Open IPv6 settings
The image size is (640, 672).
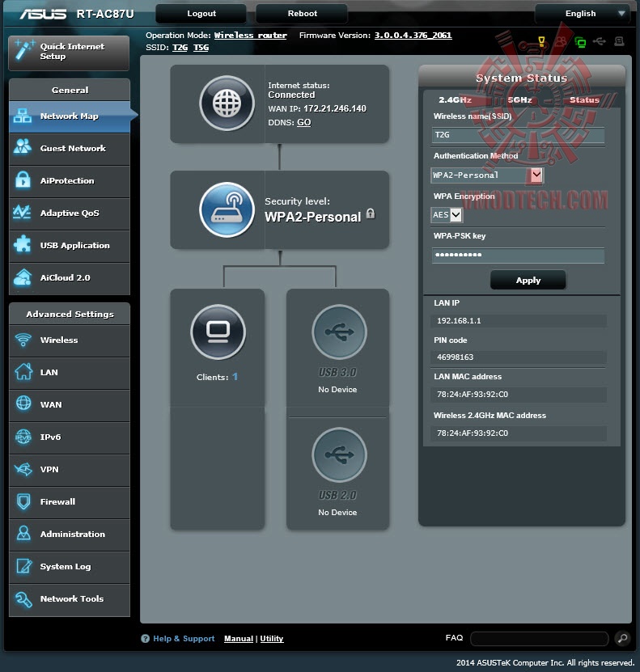(x=70, y=437)
